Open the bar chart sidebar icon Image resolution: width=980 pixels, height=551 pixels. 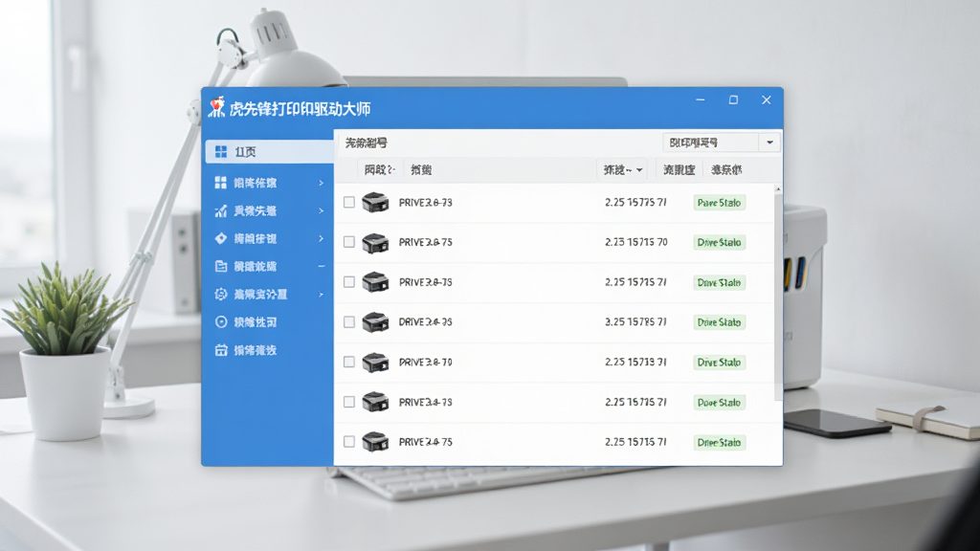pyautogui.click(x=221, y=210)
